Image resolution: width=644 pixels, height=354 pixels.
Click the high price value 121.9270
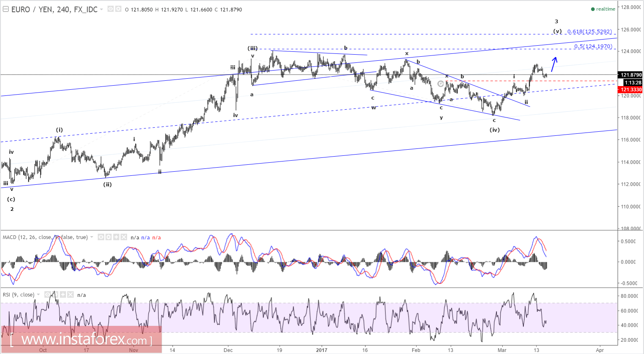tap(171, 10)
